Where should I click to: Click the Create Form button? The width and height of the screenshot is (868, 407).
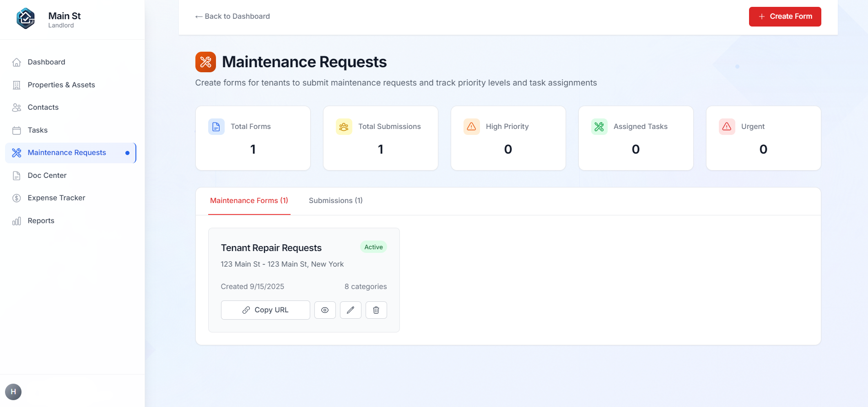(x=785, y=16)
